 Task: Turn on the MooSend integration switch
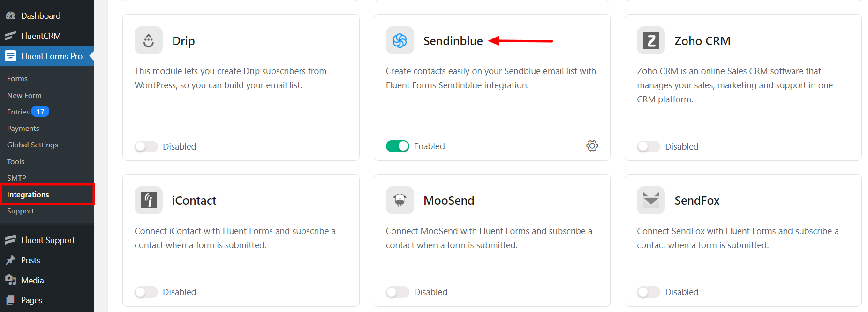point(398,292)
